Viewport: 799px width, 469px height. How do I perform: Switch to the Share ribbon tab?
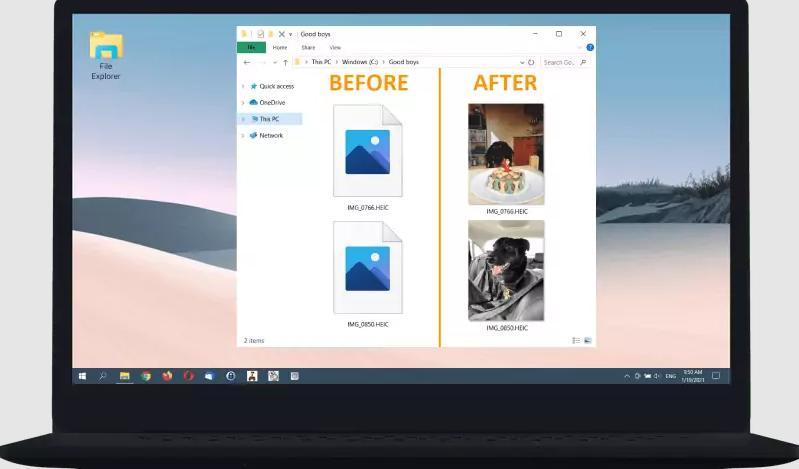click(x=308, y=47)
